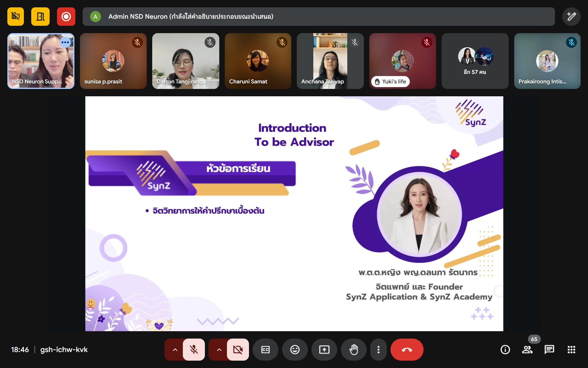This screenshot has width=588, height=368.
Task: Toggle the microphone on
Action: (194, 350)
